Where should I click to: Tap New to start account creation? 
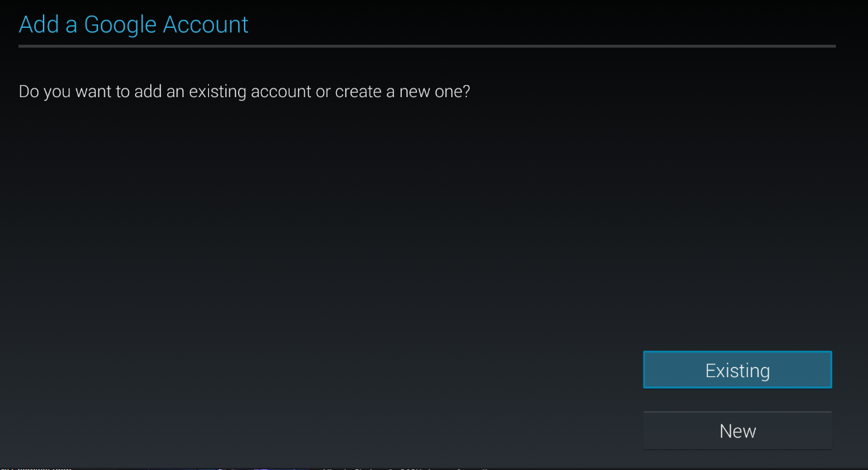(737, 431)
